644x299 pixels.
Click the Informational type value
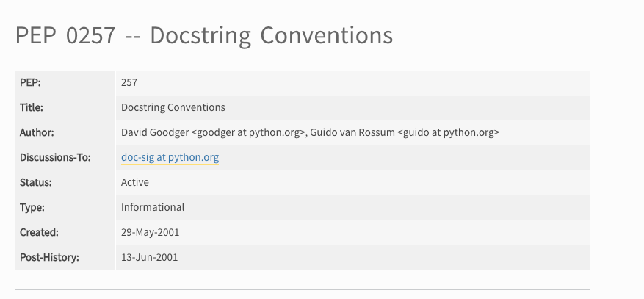click(x=153, y=207)
